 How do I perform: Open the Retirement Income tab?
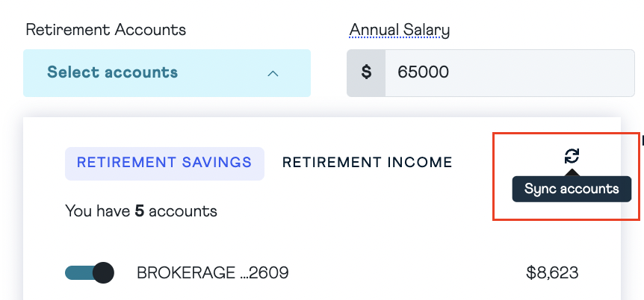click(x=367, y=163)
